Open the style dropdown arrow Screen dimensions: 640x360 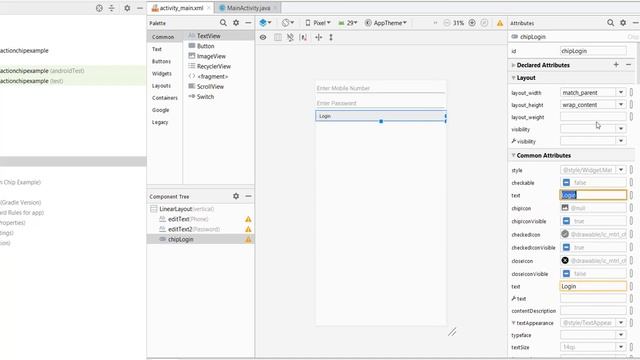pyautogui.click(x=621, y=170)
